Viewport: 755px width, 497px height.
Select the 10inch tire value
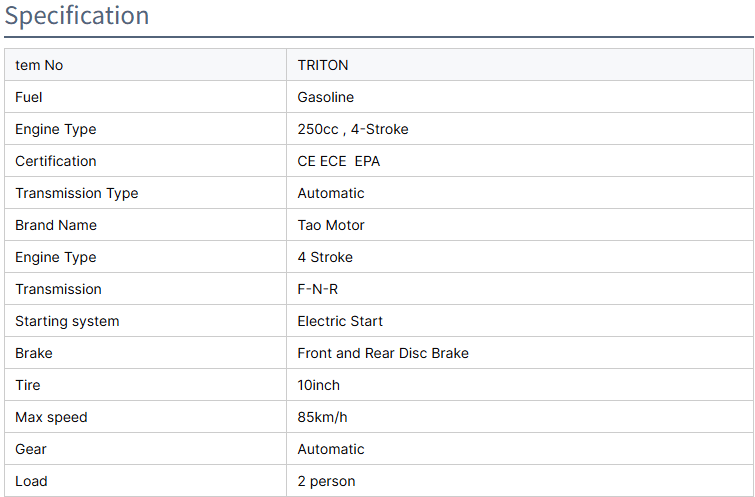(318, 385)
